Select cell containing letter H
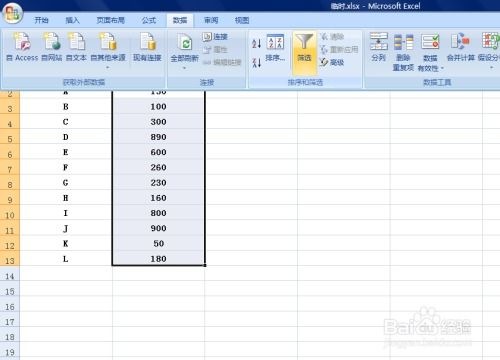Viewport: 500px width, 360px height. tap(66, 198)
